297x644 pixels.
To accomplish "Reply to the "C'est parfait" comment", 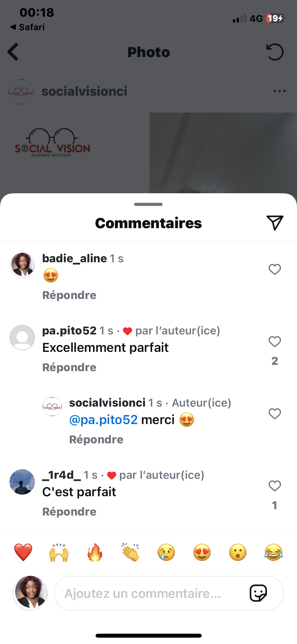I will pos(69,512).
